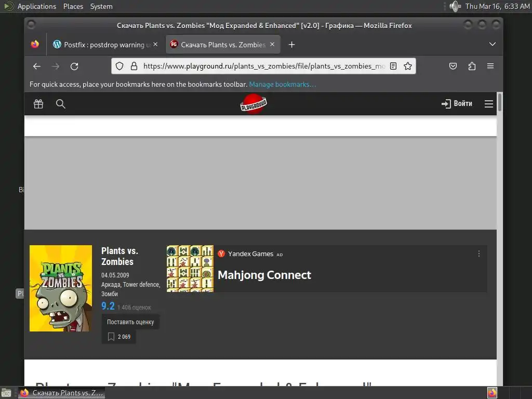Open the Extensions puzzle icon
This screenshot has height=399, width=532.
(x=472, y=66)
